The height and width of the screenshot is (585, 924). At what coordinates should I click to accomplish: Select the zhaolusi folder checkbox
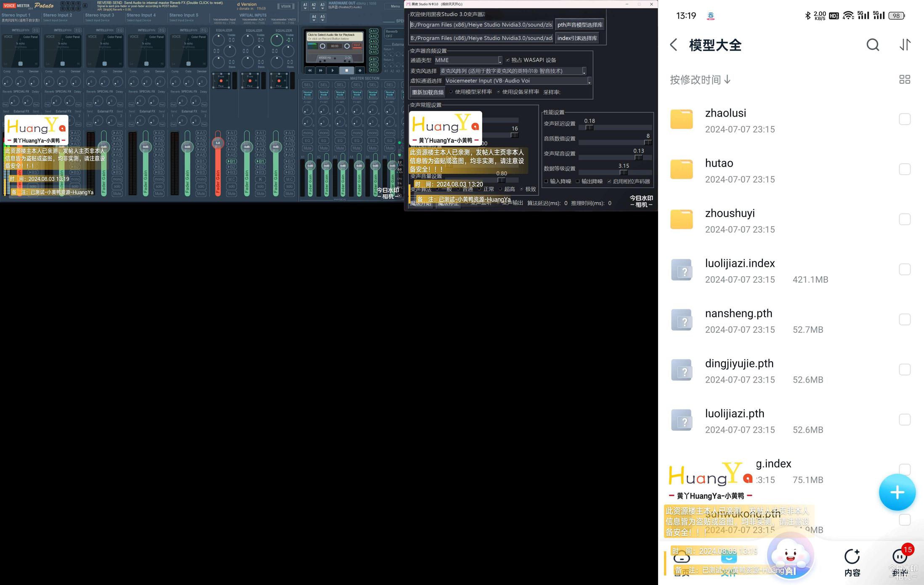pos(904,119)
